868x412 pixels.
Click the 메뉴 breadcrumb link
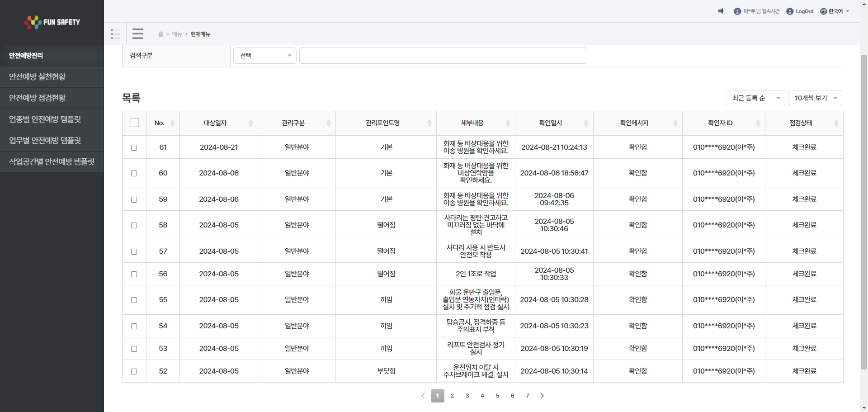[x=177, y=34]
